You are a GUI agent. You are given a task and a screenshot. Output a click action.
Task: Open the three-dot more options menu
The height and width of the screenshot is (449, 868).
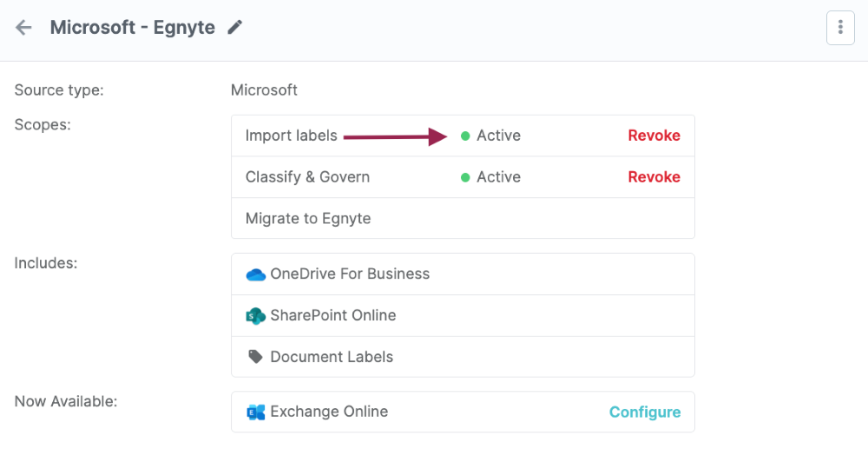coord(839,27)
